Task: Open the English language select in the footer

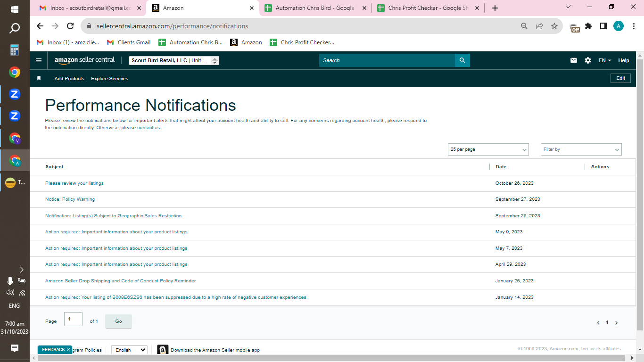Action: (129, 350)
